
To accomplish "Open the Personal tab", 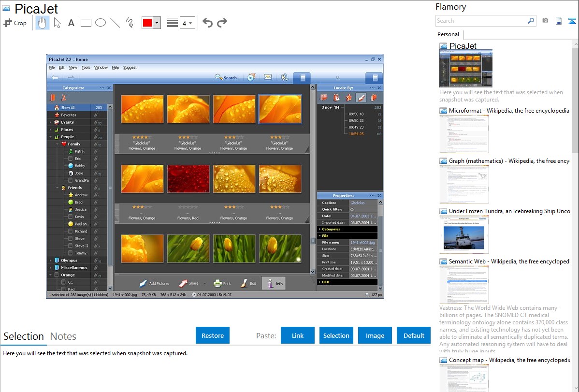I will click(448, 34).
